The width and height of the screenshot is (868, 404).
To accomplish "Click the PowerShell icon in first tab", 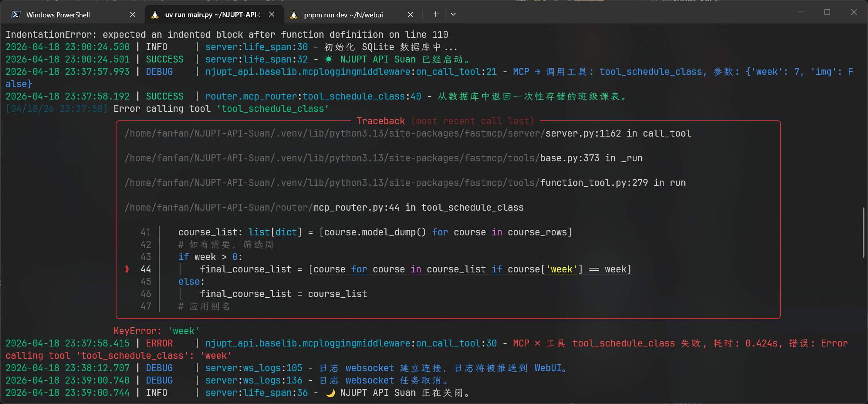I will click(x=16, y=15).
